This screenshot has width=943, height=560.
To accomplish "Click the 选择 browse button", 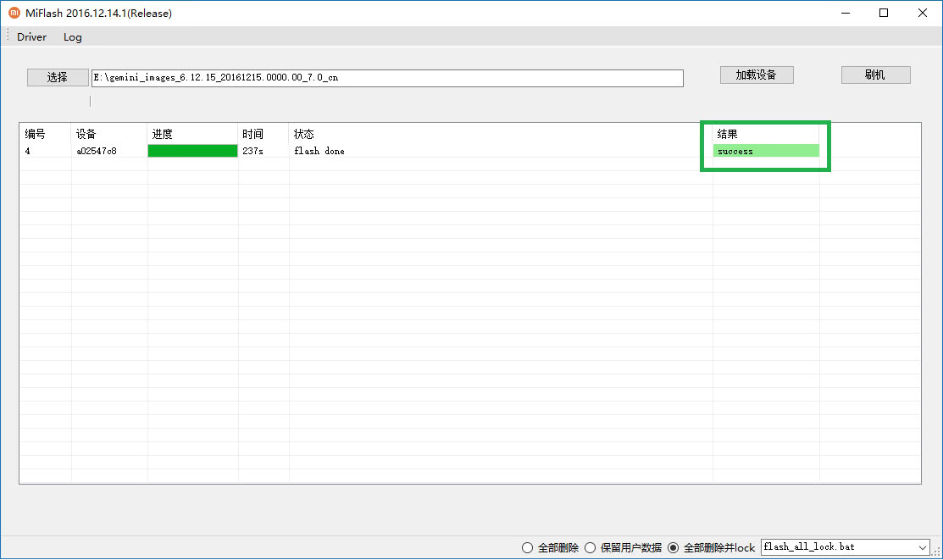I will pyautogui.click(x=57, y=77).
